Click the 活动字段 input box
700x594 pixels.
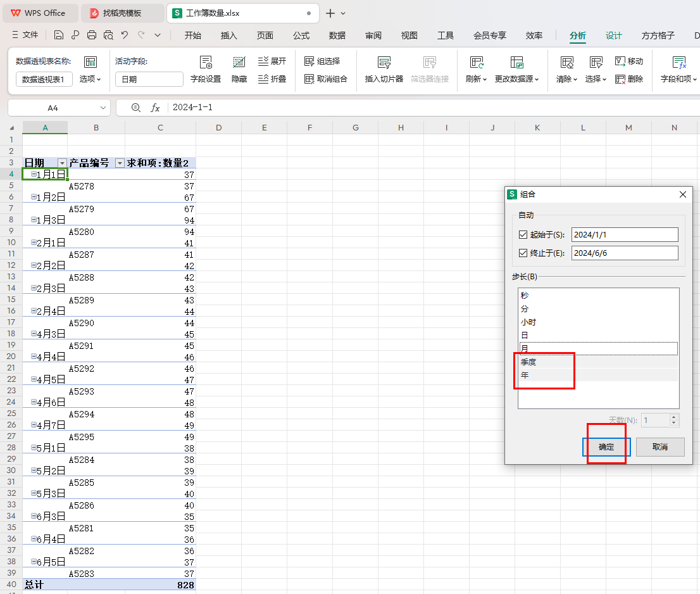149,79
